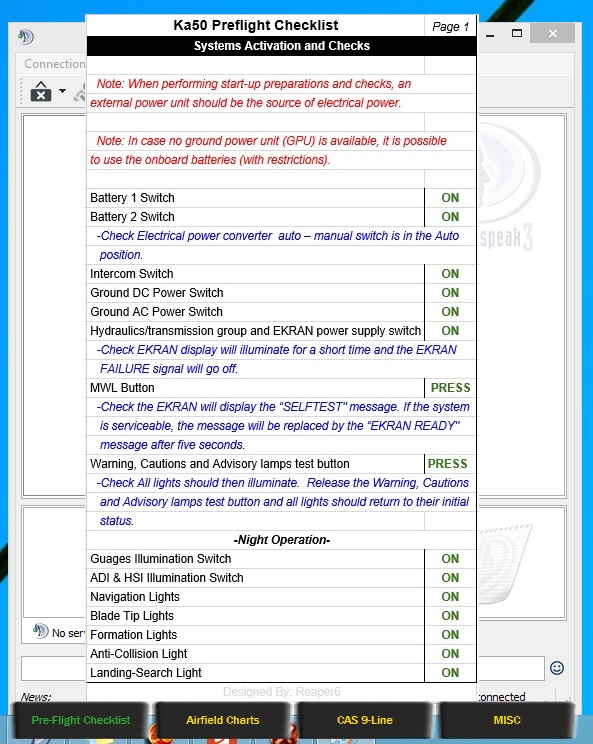Screen dimensions: 593x744
Task: Click the 'Page 1' label
Action: tap(450, 27)
